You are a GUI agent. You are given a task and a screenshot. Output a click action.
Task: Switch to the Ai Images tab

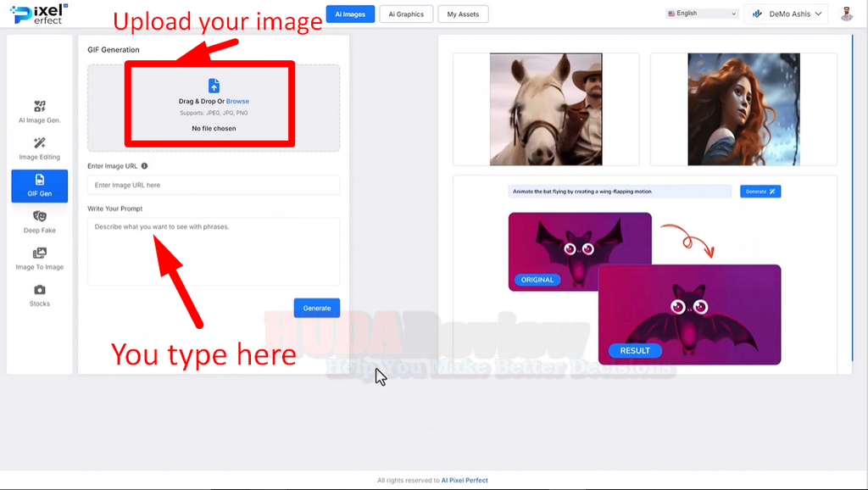(x=350, y=14)
